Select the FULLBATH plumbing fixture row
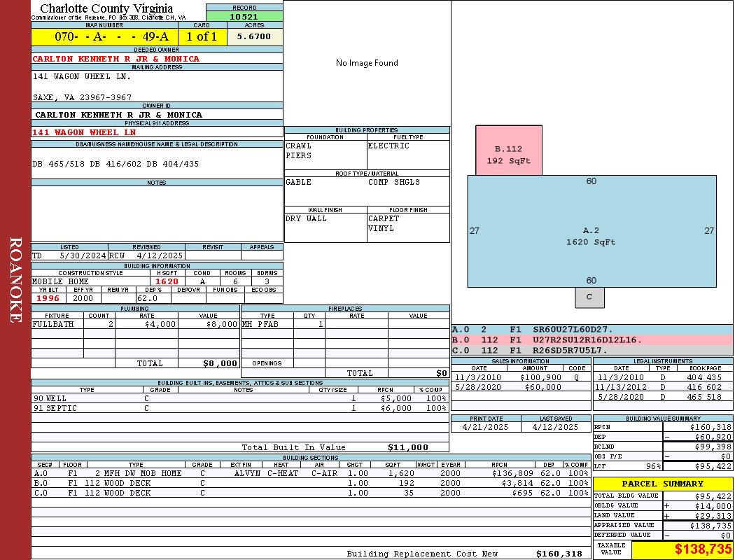 pos(136,325)
